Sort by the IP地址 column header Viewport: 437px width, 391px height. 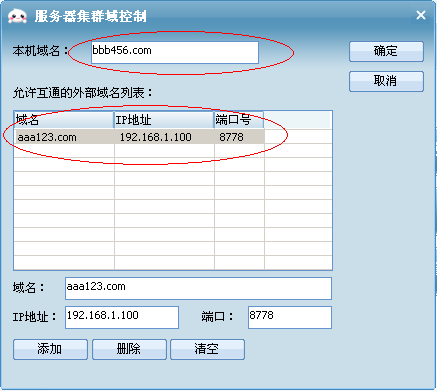coord(164,120)
